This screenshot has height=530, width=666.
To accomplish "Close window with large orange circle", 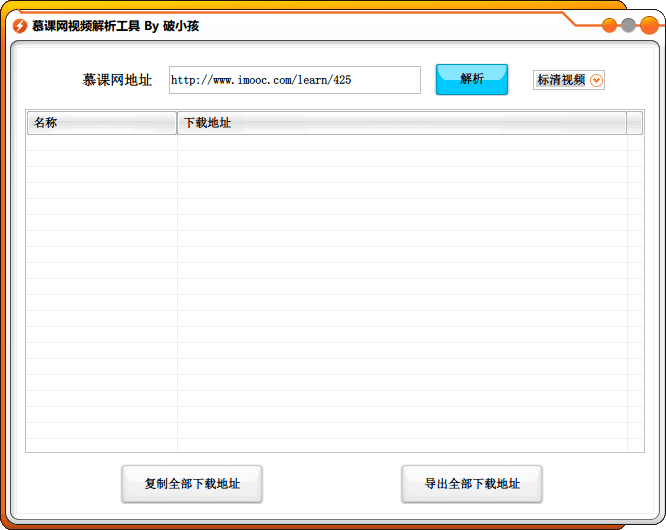I will (x=649, y=25).
